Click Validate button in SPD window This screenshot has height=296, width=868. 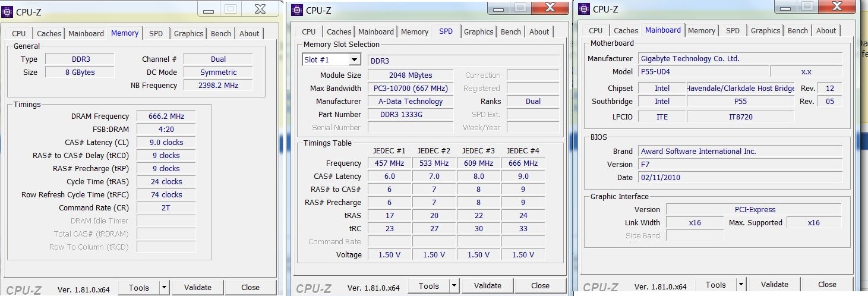point(488,286)
